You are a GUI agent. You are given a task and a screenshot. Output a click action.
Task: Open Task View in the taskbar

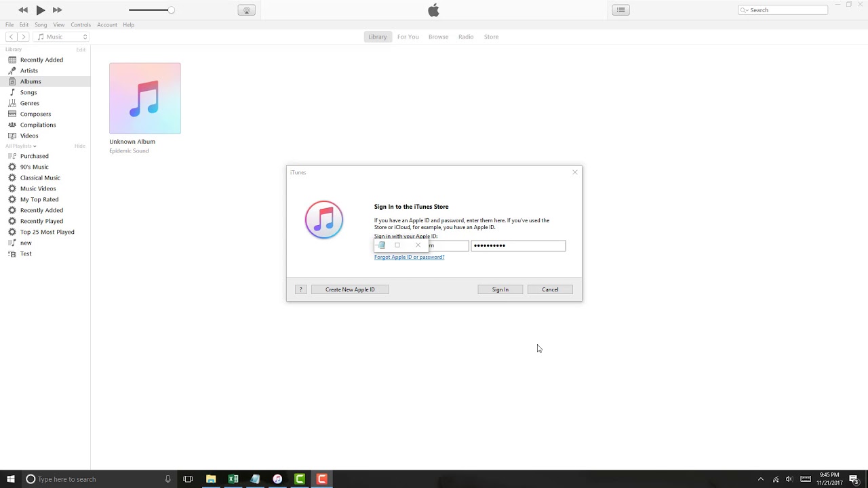click(x=188, y=479)
